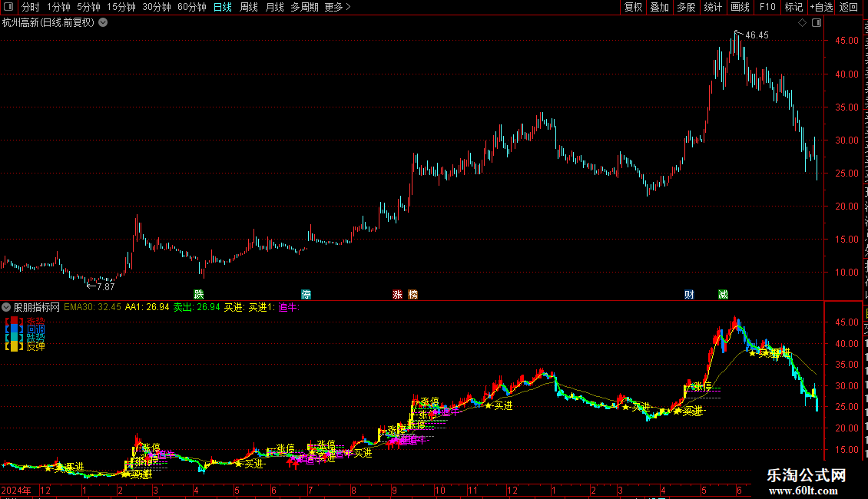Select the 1分钟 period tab
The image size is (868, 499).
(x=58, y=7)
